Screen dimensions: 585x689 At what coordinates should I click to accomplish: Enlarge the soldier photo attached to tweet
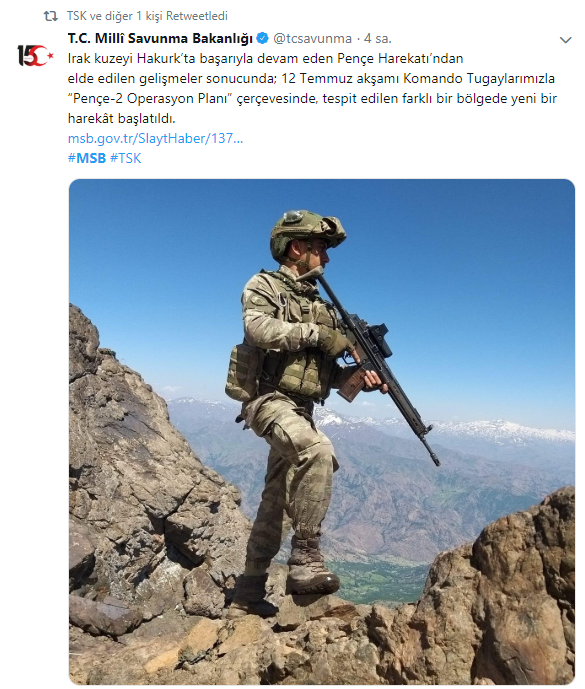click(322, 432)
